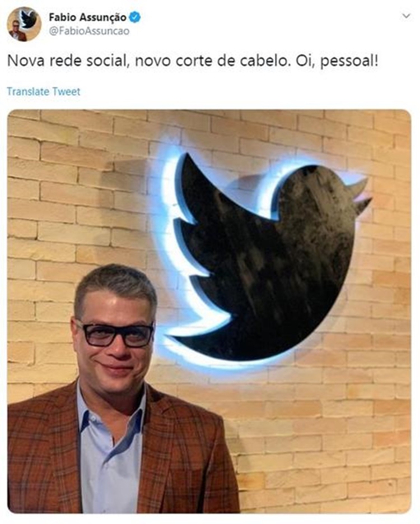Open the tweet options chevron menu

(x=406, y=16)
